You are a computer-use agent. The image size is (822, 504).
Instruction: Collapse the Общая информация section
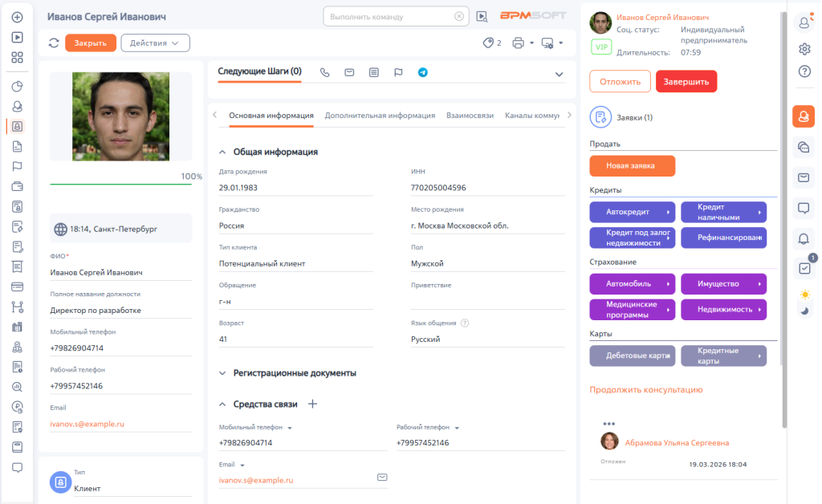pos(223,152)
